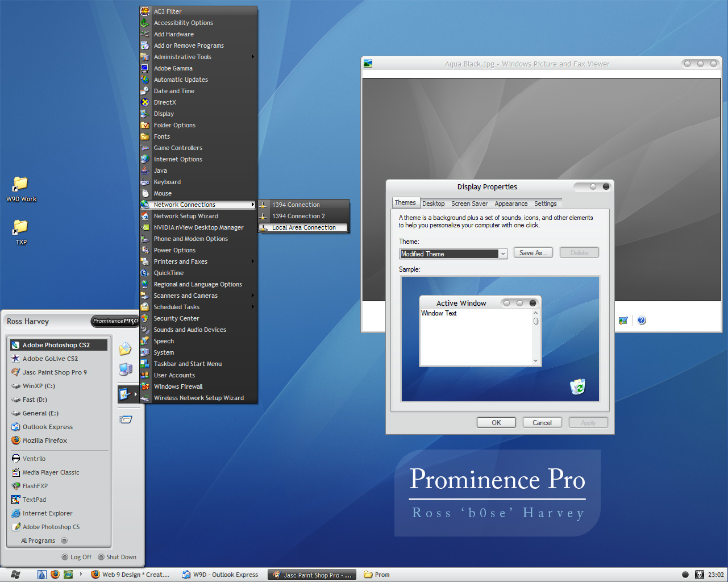Open the W9D Work desktop shortcut
The image size is (728, 582).
click(x=21, y=189)
